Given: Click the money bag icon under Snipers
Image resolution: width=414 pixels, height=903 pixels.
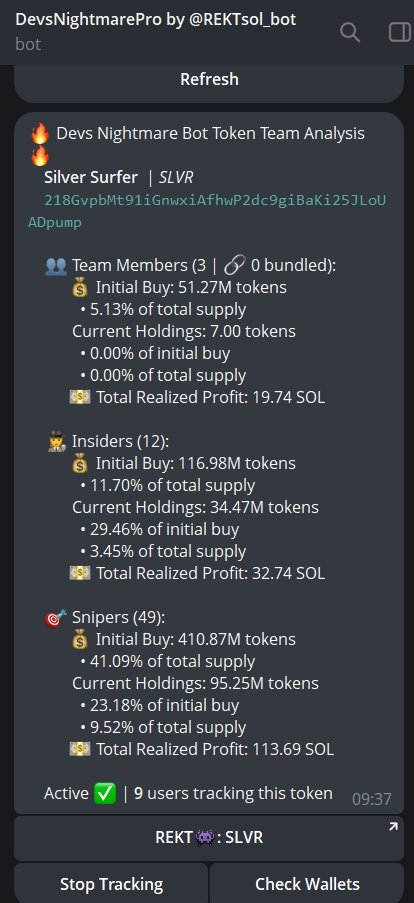Looking at the screenshot, I should (80, 640).
